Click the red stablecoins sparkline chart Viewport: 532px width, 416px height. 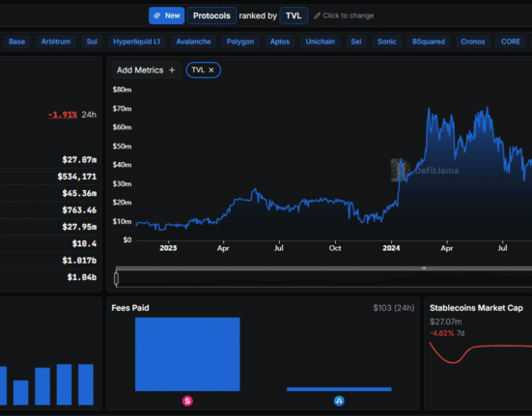481,352
